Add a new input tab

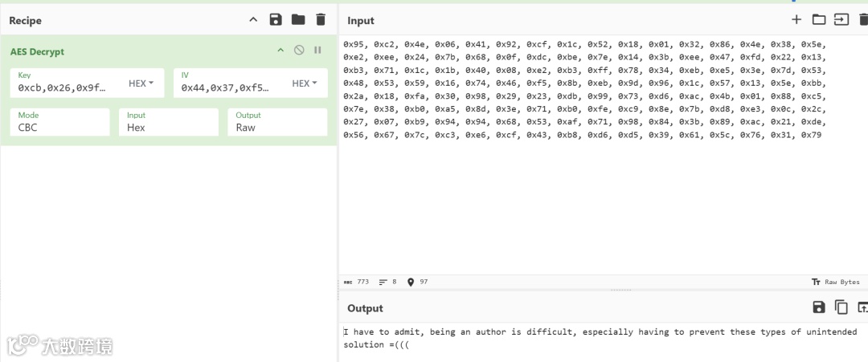(x=796, y=20)
